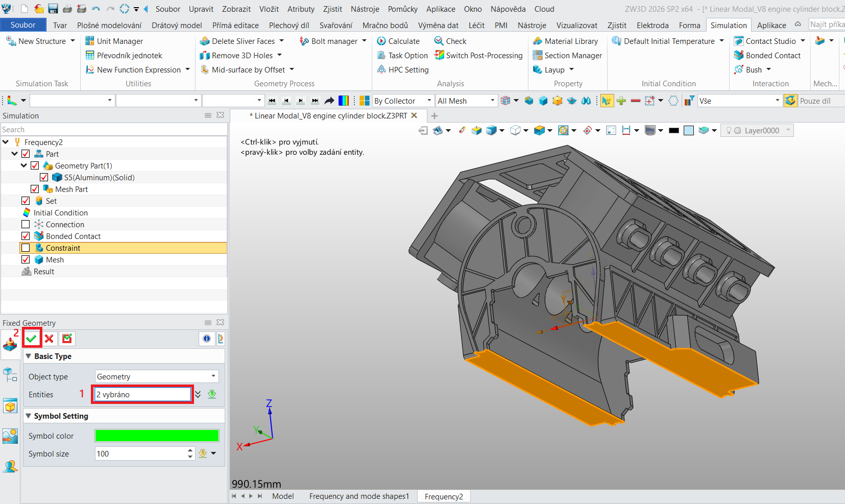This screenshot has width=845, height=504.
Task: Uncheck the Mesh Part checkbox
Action: click(35, 189)
